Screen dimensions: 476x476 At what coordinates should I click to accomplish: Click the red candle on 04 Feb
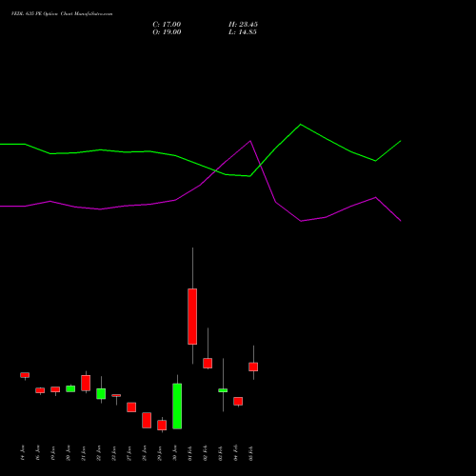click(x=238, y=401)
